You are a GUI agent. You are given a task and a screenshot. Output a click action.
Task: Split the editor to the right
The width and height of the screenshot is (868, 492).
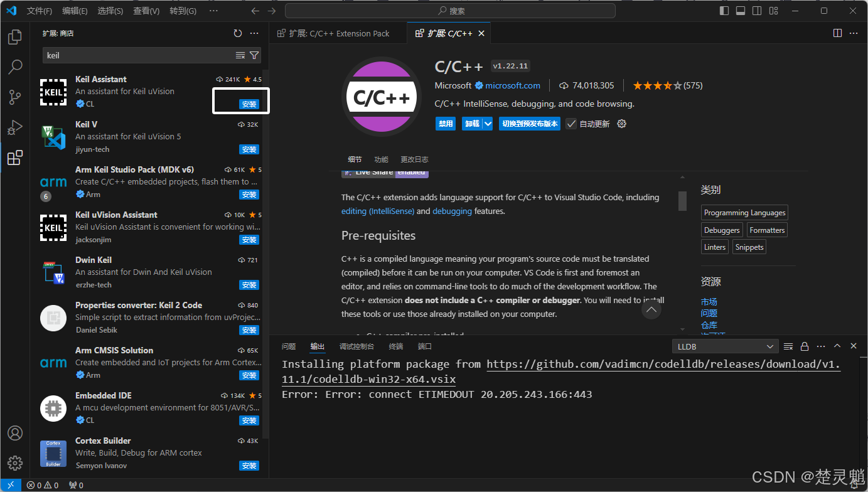tap(837, 33)
